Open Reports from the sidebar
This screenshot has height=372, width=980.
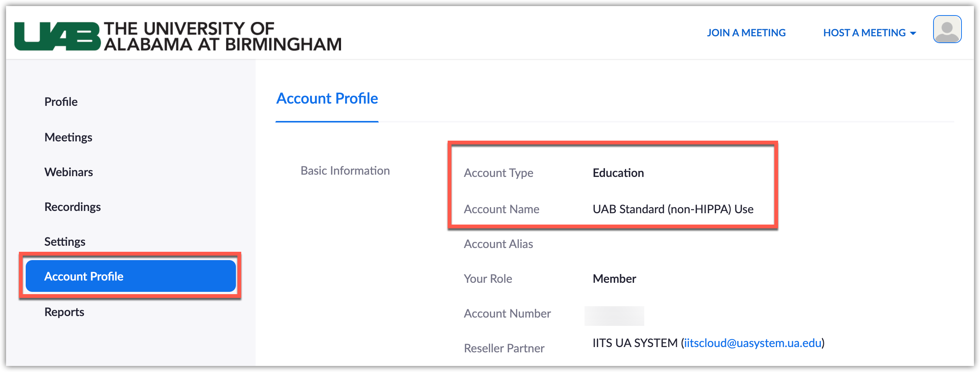click(x=64, y=312)
